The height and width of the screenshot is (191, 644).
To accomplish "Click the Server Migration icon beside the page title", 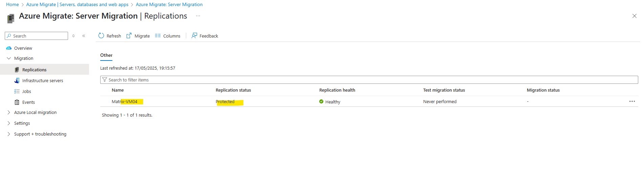I will pos(11,18).
